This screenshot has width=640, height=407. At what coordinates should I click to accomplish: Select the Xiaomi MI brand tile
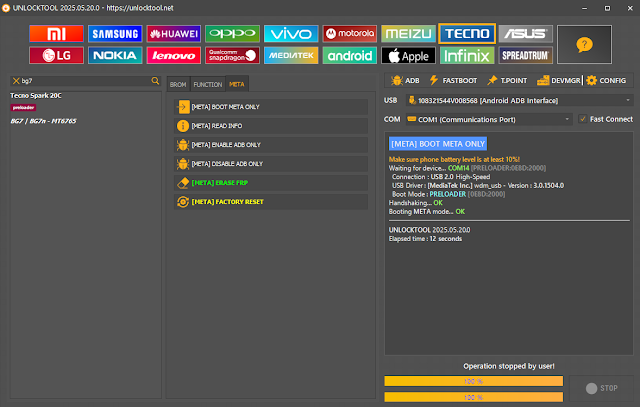(x=56, y=33)
